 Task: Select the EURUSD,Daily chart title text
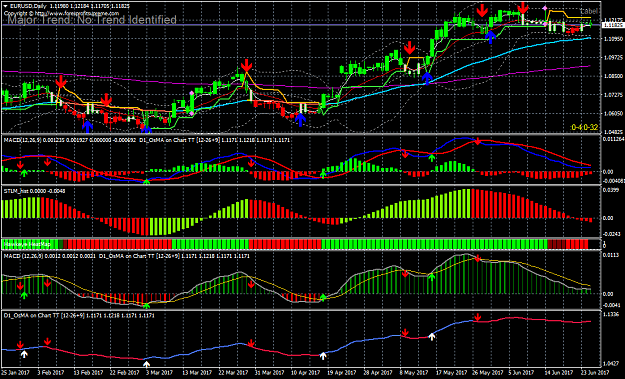tap(28, 6)
